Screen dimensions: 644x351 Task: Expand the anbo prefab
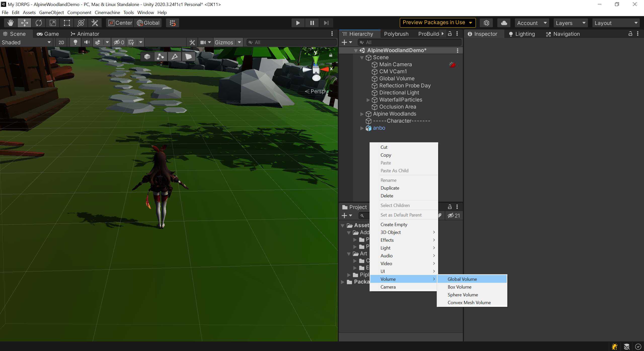pyautogui.click(x=362, y=128)
